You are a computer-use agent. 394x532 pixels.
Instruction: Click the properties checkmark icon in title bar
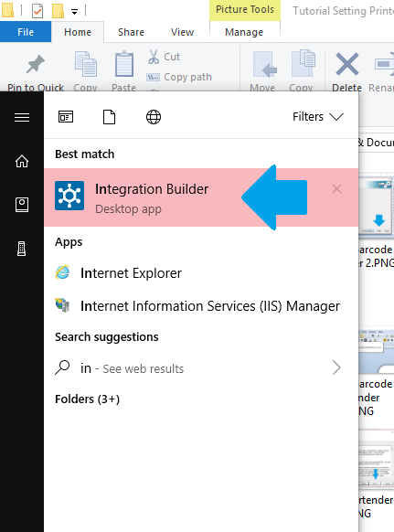pyautogui.click(x=37, y=11)
